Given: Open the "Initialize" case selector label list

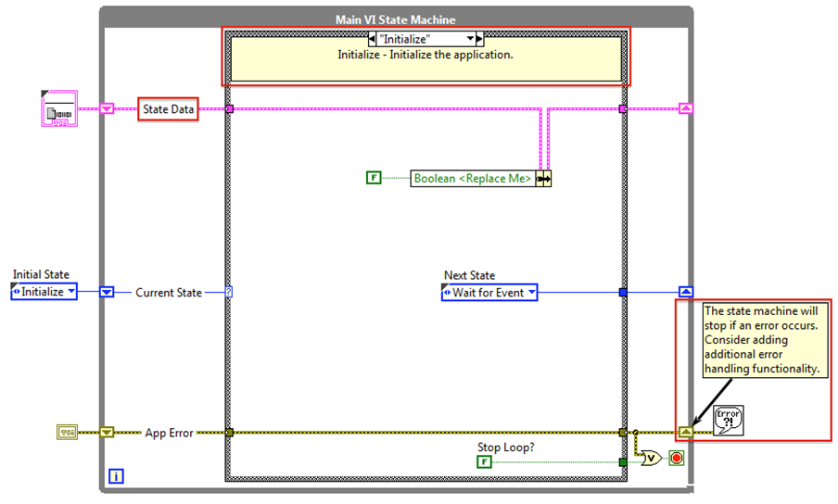Looking at the screenshot, I should click(425, 39).
